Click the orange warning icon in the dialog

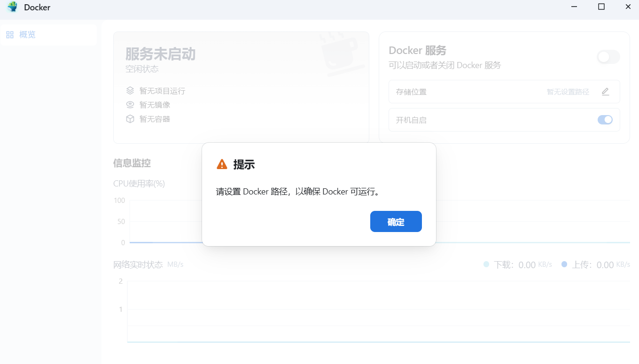(222, 164)
